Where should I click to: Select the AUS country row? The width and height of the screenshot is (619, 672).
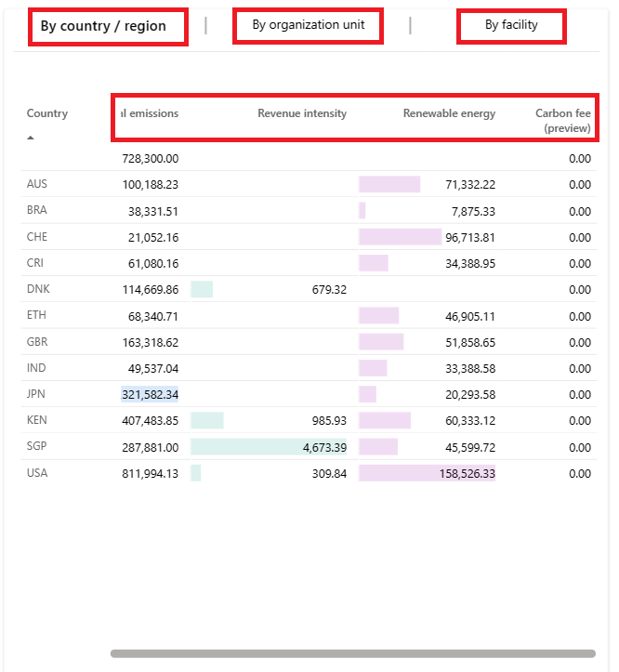coord(309,184)
